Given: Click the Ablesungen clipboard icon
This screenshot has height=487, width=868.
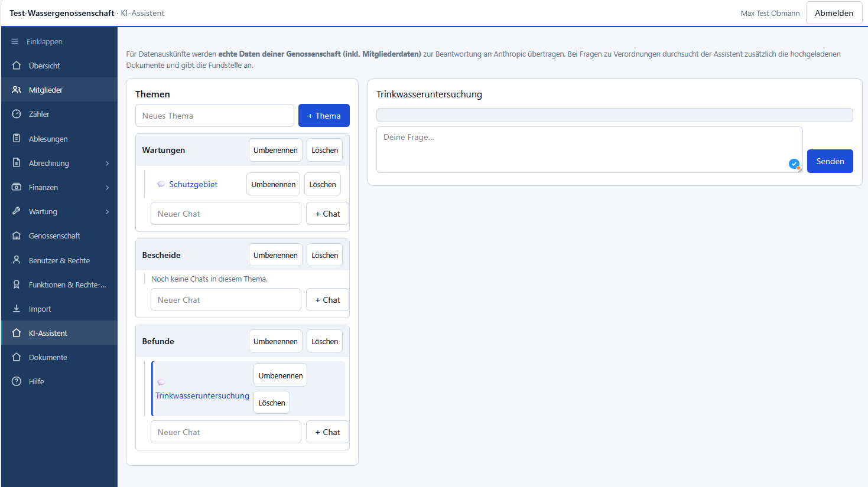Looking at the screenshot, I should [17, 139].
